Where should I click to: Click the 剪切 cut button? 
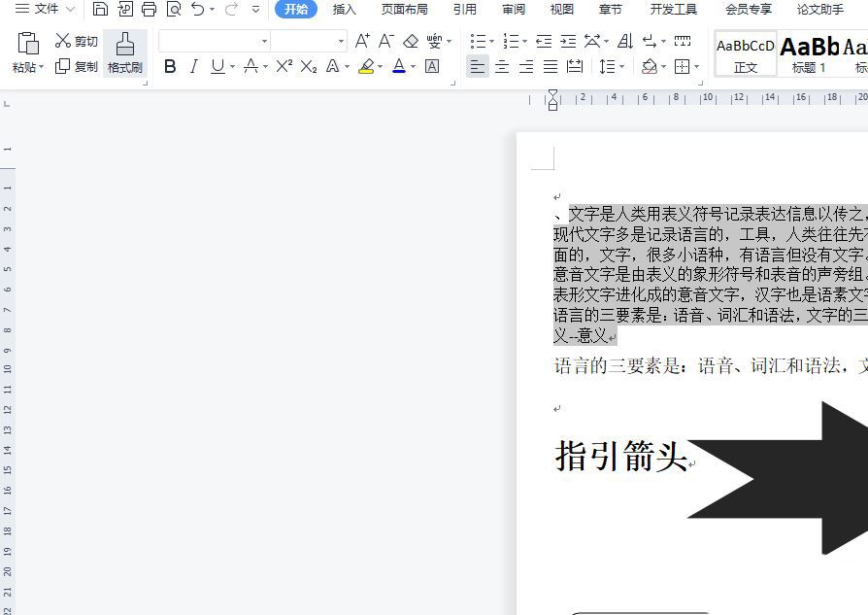[x=77, y=41]
